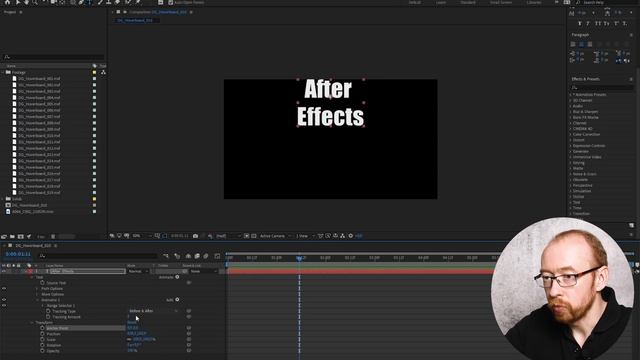Screen dimensions: 640x360
Task: Open composition mini-flowchart icon in timeline
Action: pos(166,256)
